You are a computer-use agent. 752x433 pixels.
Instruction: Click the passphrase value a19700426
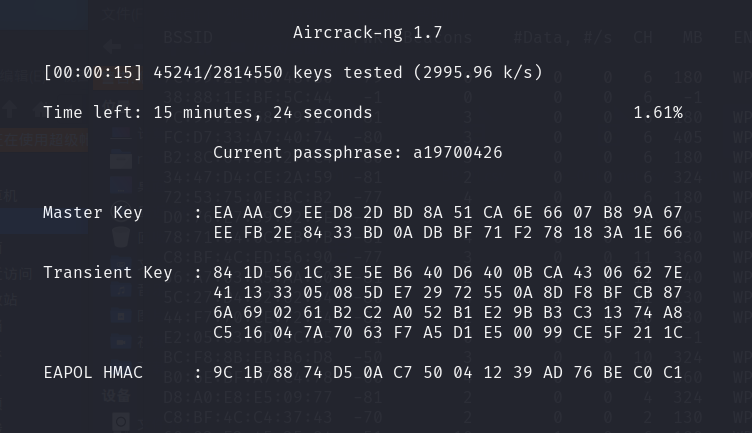457,153
